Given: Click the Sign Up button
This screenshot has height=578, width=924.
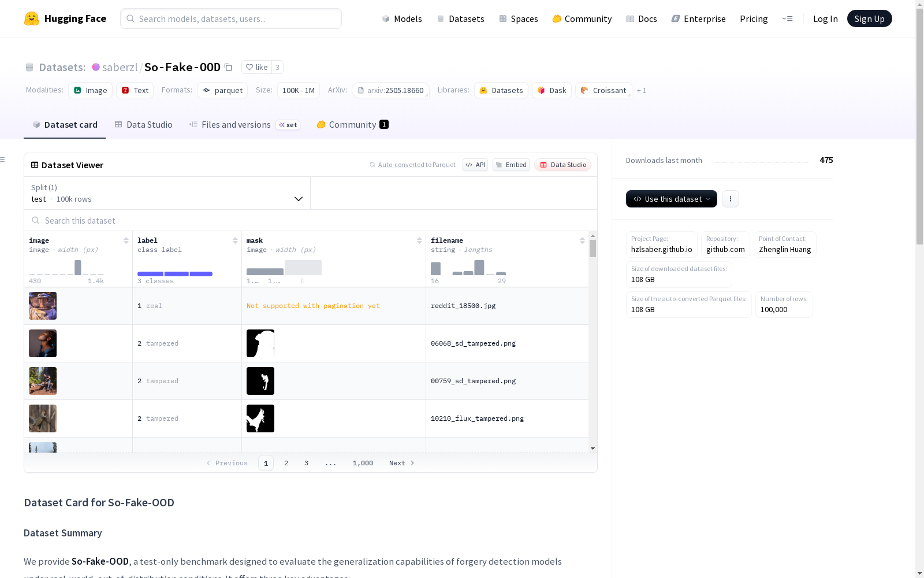Looking at the screenshot, I should 870,18.
